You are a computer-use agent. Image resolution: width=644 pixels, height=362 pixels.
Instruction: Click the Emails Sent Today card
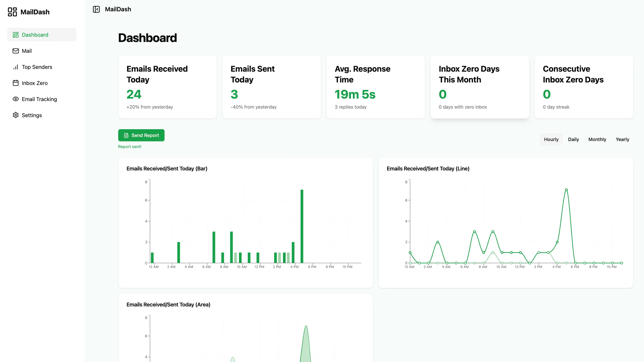pos(272,87)
